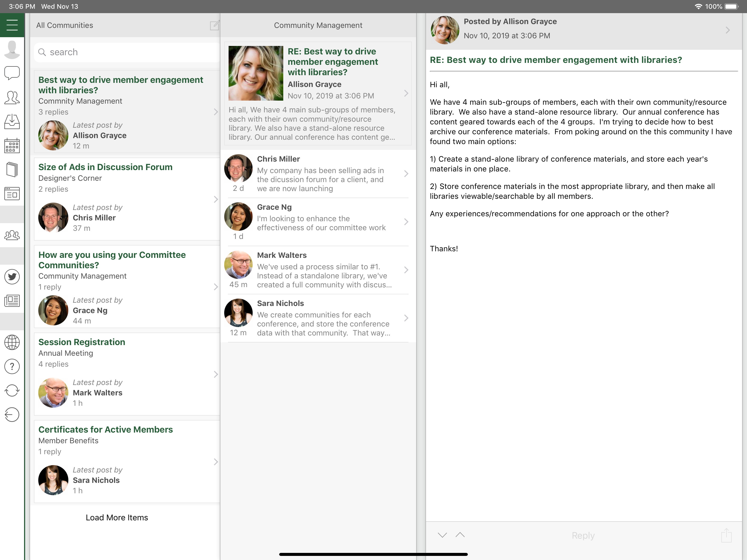Open How are you using Committee Communities thread
Viewport: 747px width, 560px height.
click(x=127, y=287)
